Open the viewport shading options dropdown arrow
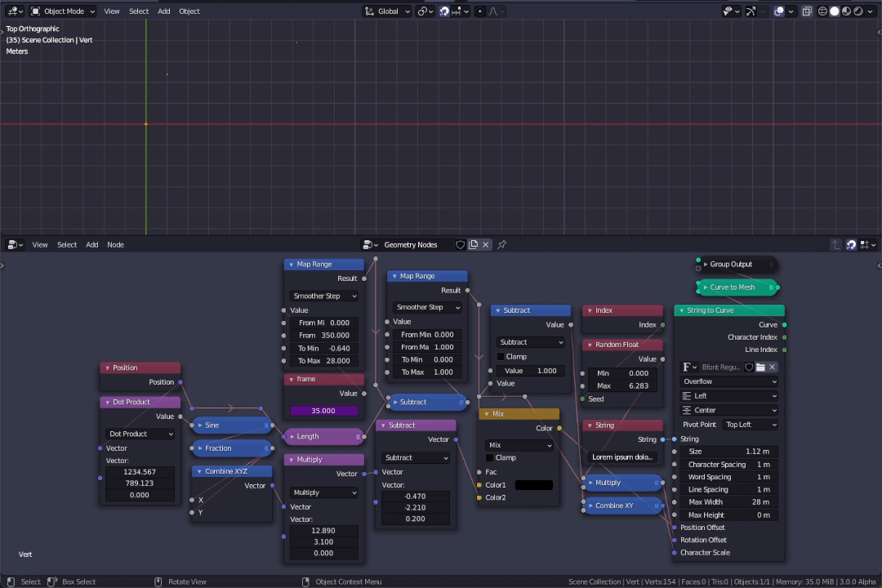 tap(871, 11)
